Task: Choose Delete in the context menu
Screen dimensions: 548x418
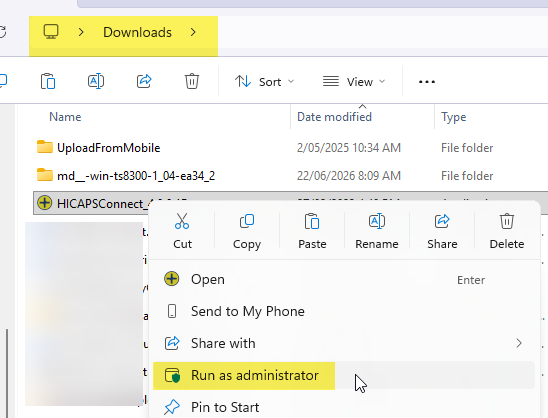Action: [x=507, y=231]
